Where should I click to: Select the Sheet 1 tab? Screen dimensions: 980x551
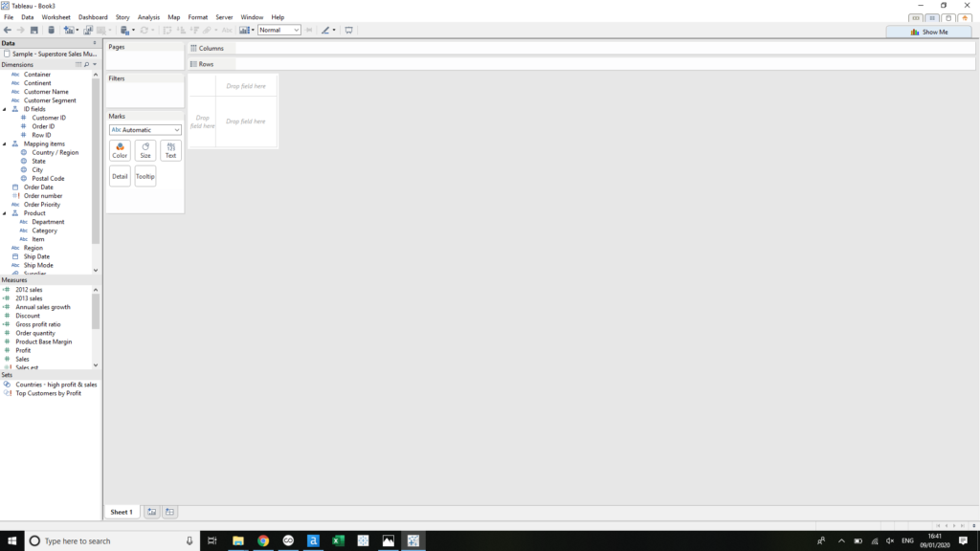(122, 512)
